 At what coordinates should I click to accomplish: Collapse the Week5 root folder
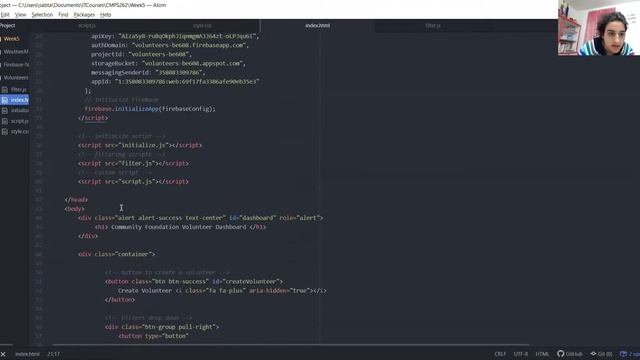(x=11, y=39)
